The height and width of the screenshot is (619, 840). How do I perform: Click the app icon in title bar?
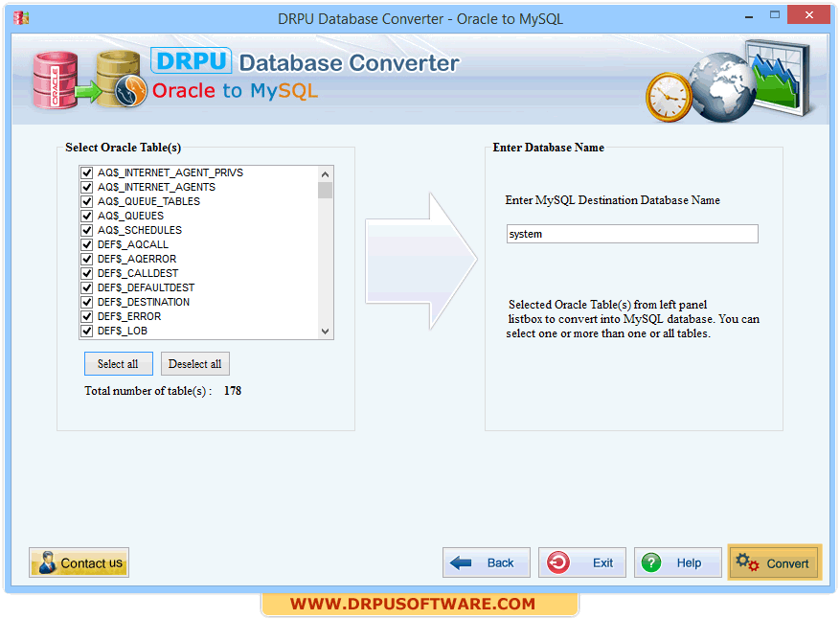(x=21, y=18)
